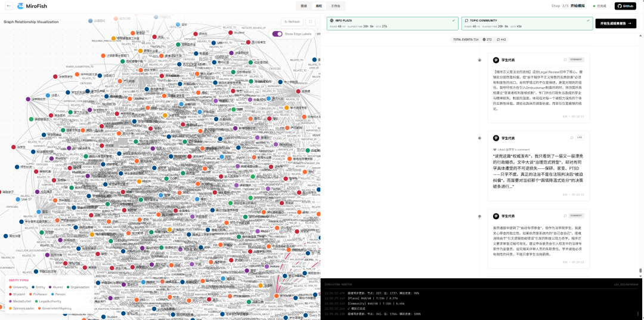Click the LIKE tag on the second post

[x=579, y=138]
